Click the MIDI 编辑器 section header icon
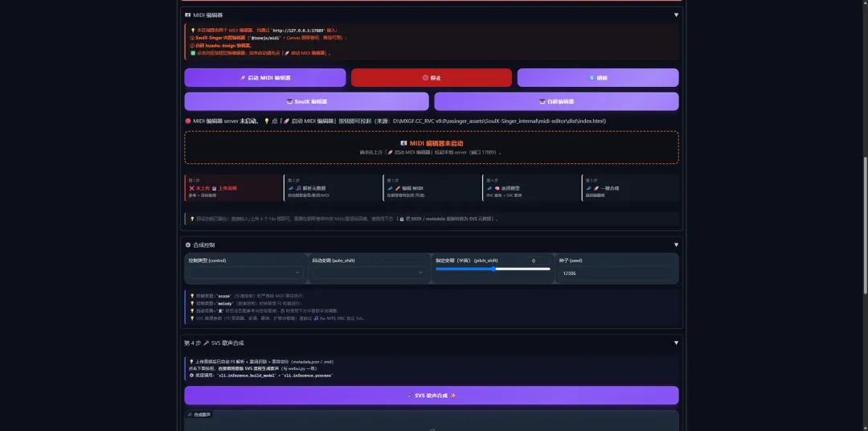This screenshot has width=868, height=431. pyautogui.click(x=187, y=15)
